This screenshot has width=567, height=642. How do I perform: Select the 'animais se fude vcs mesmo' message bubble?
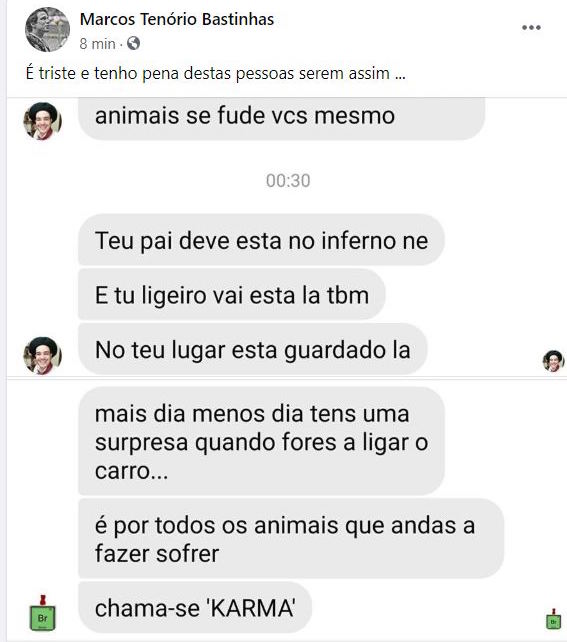282,119
